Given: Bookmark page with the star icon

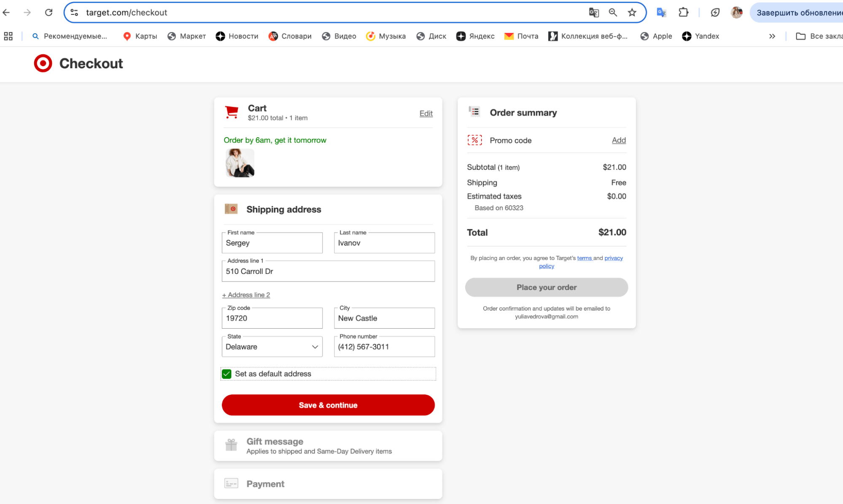Looking at the screenshot, I should (x=632, y=13).
